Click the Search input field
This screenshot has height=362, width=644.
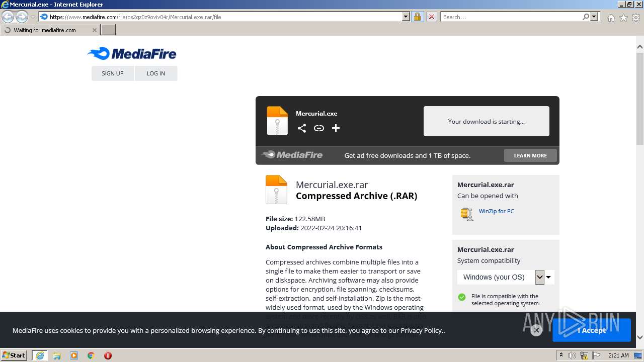pos(512,17)
